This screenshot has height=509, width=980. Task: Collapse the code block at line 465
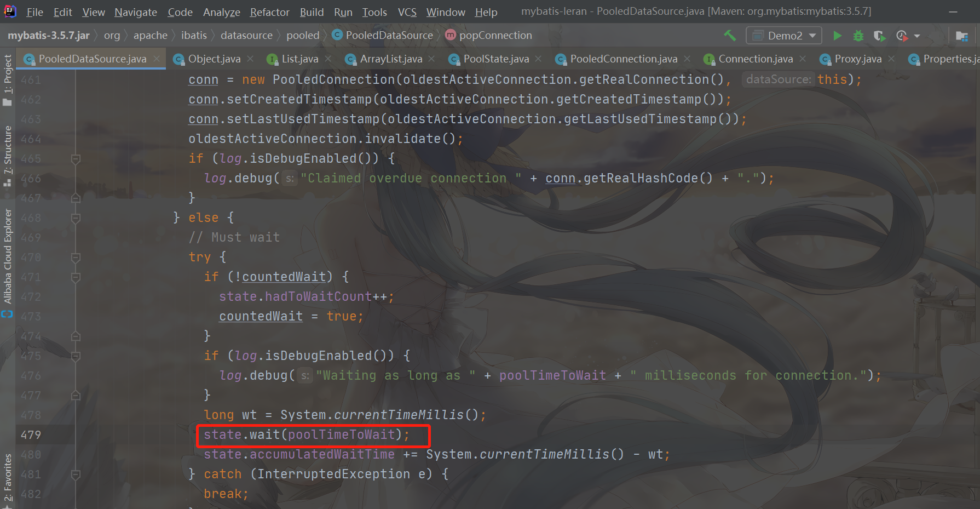coord(76,159)
